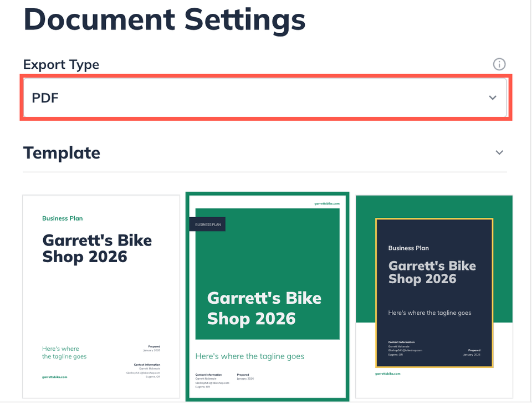Select the white minimalist cover template
The image size is (532, 414).
(101, 297)
